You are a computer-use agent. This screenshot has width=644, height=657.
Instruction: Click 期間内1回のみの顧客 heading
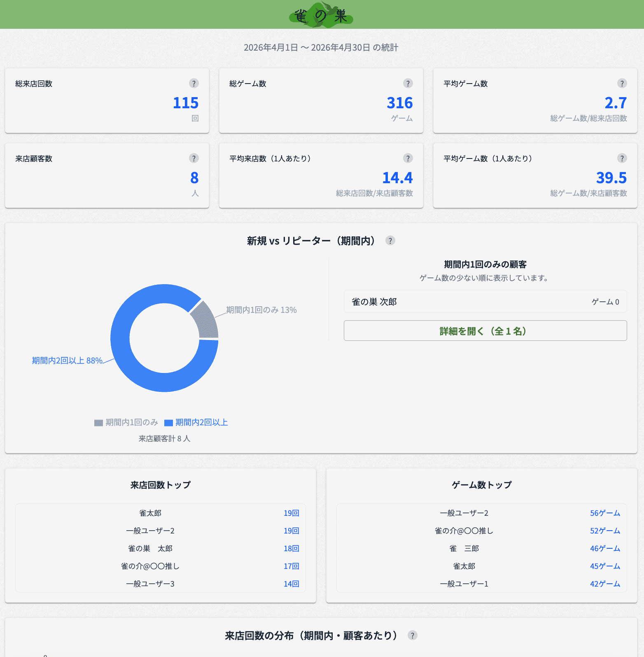[485, 264]
